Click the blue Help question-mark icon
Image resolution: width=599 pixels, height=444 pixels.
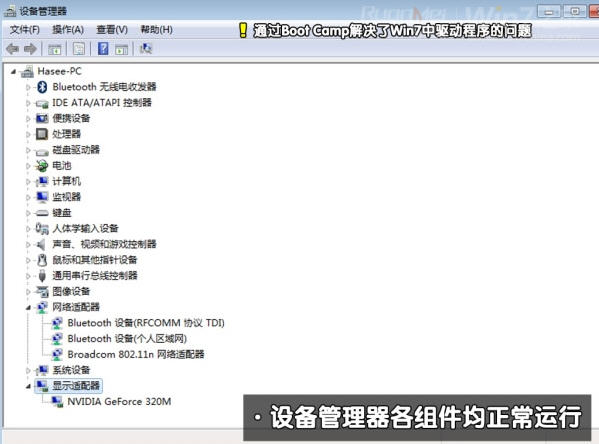[x=103, y=49]
